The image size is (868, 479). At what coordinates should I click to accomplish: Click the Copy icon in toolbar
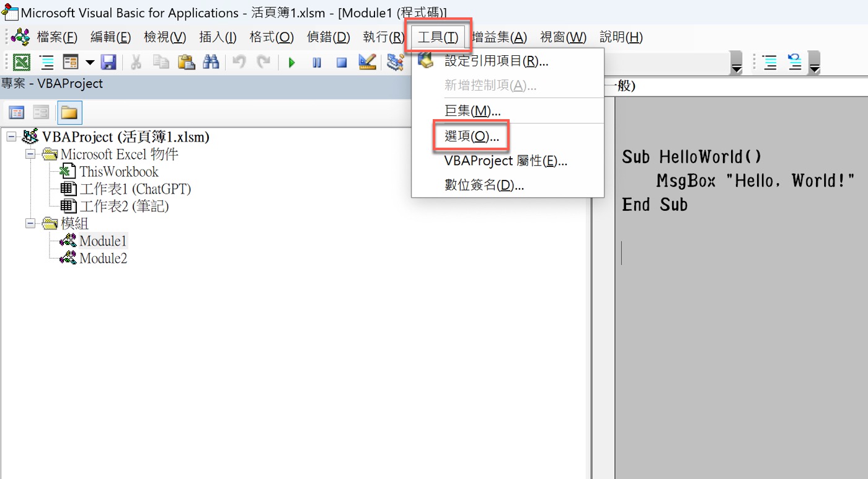tap(161, 62)
